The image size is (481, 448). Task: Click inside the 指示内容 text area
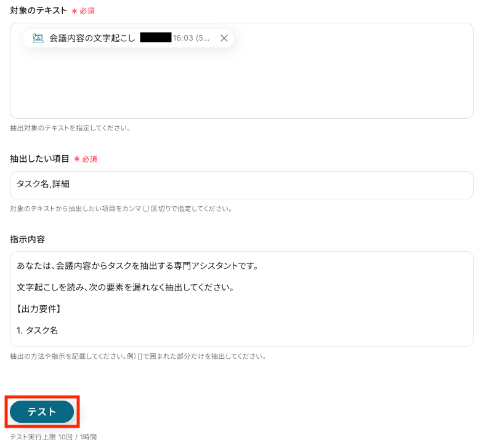[x=241, y=299]
